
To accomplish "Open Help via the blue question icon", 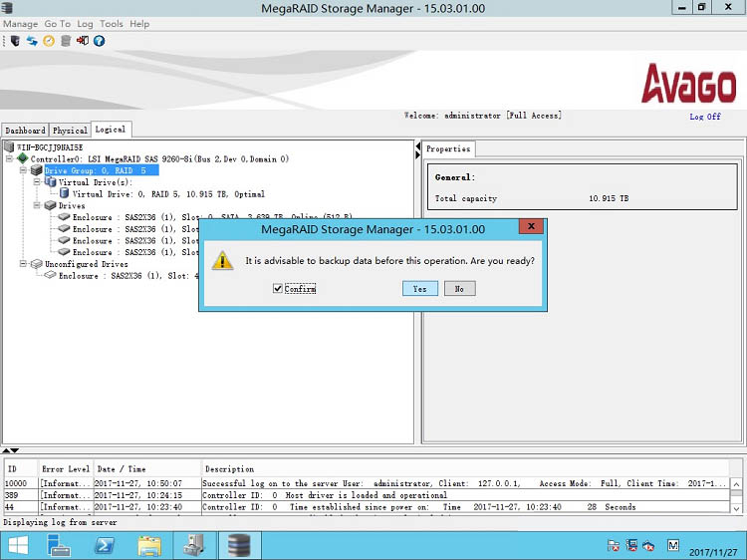I will 99,41.
